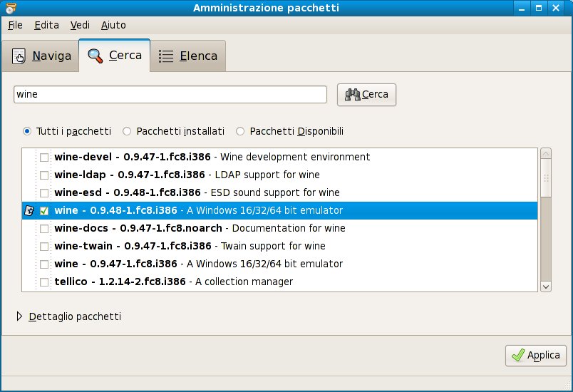Select the Pacchetti installati radio button

(127, 131)
